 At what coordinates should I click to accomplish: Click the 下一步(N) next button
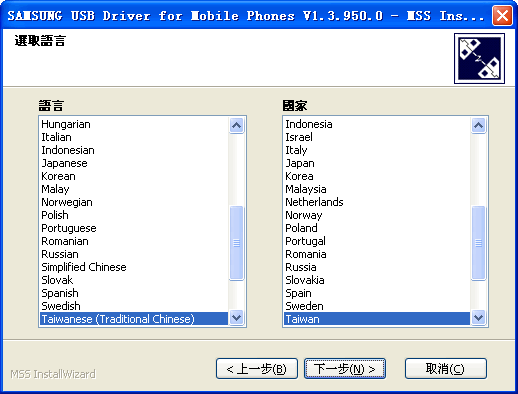[x=345, y=369]
